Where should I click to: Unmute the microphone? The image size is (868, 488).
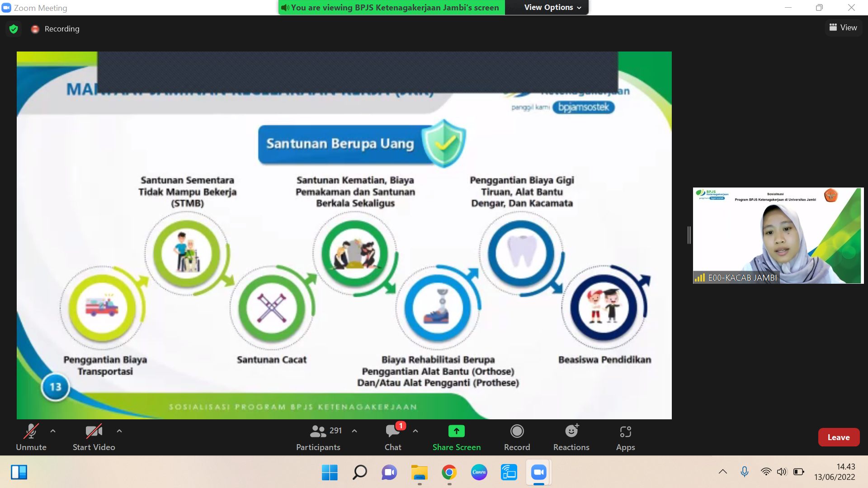click(31, 432)
